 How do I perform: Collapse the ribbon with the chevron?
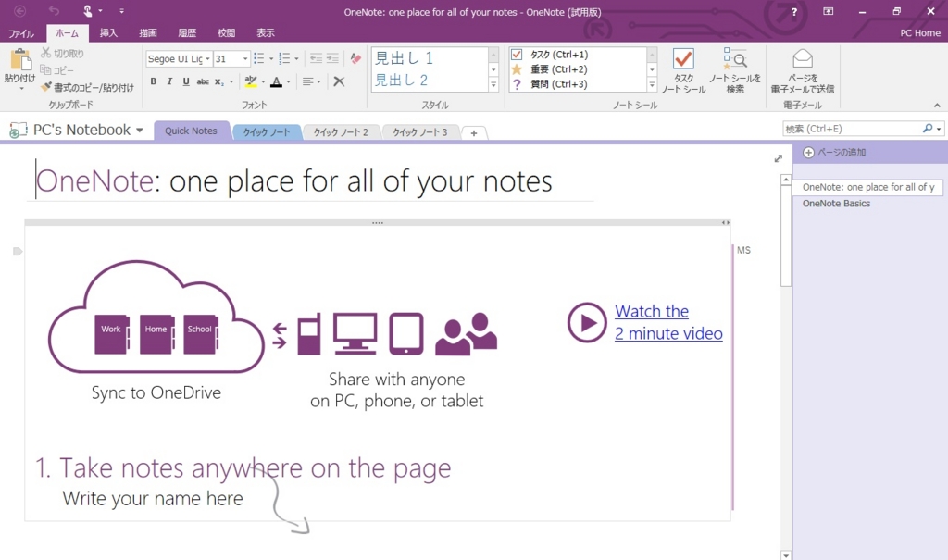click(937, 106)
